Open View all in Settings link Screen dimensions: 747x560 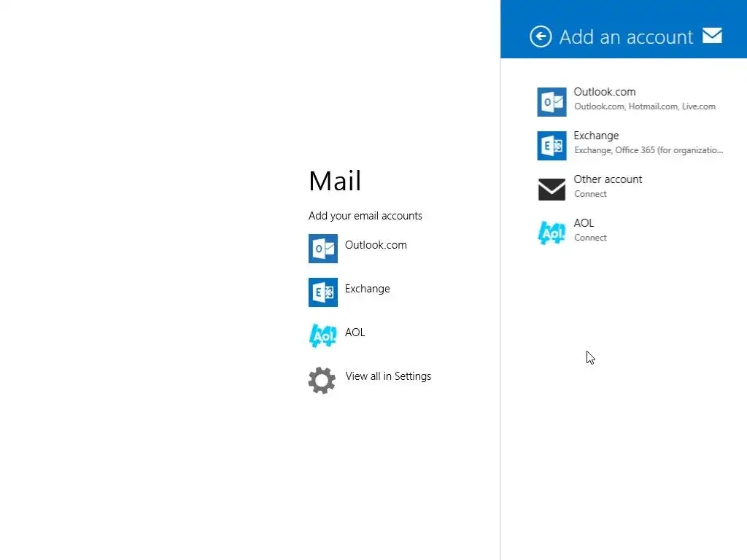pyautogui.click(x=388, y=376)
